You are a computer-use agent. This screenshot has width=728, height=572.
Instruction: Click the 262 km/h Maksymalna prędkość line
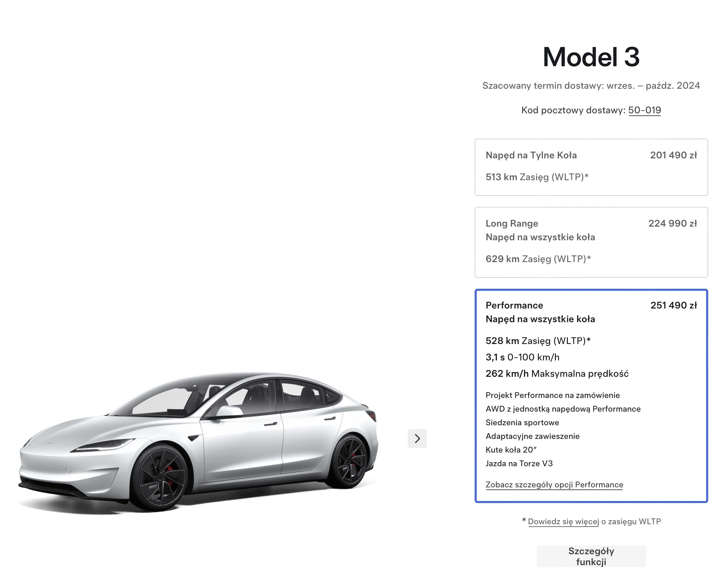click(x=557, y=373)
